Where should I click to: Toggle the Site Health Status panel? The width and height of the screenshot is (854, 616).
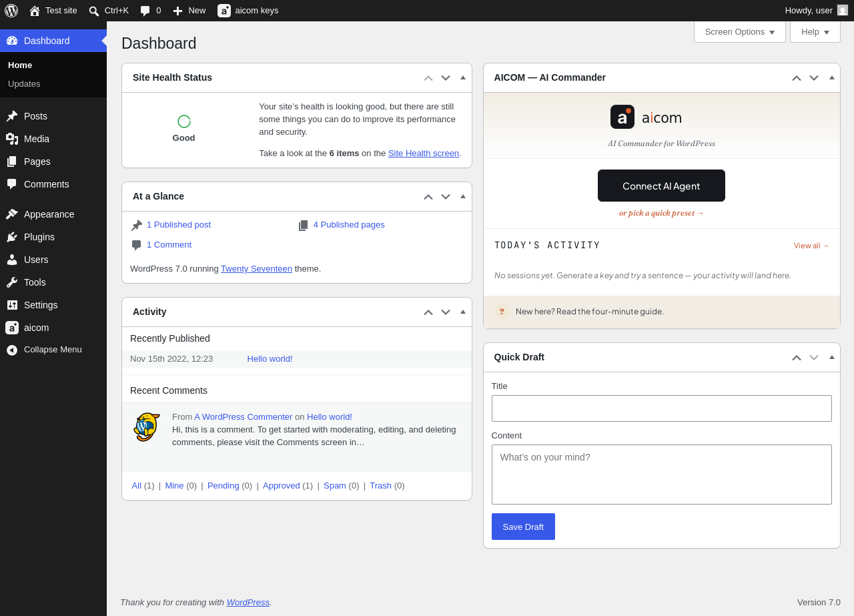pos(463,77)
